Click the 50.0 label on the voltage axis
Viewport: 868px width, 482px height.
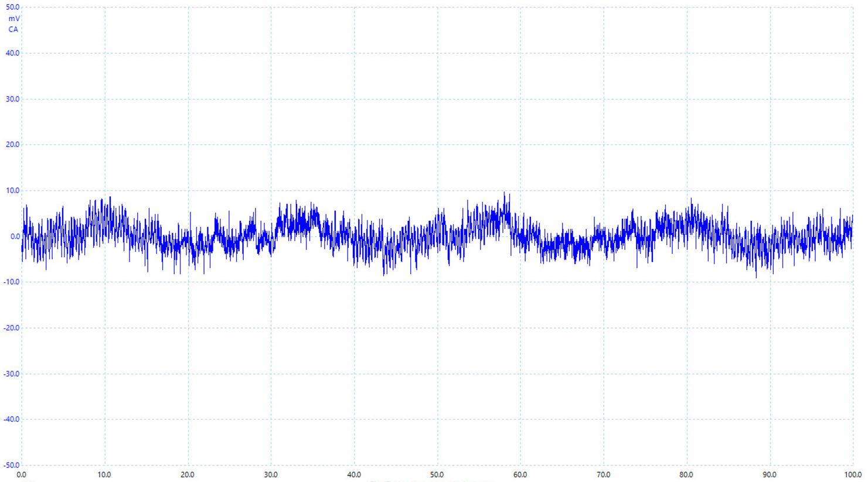[12, 8]
